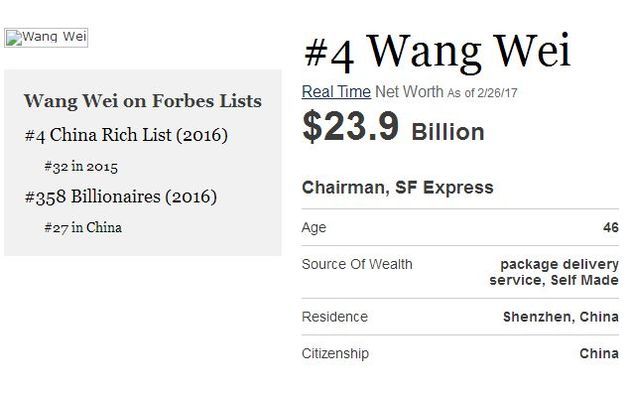
Task: Click Chairman, SF Express title
Action: click(x=397, y=188)
